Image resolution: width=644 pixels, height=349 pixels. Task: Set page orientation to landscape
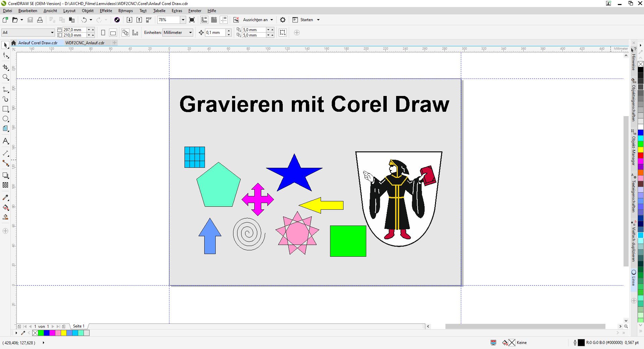click(113, 33)
